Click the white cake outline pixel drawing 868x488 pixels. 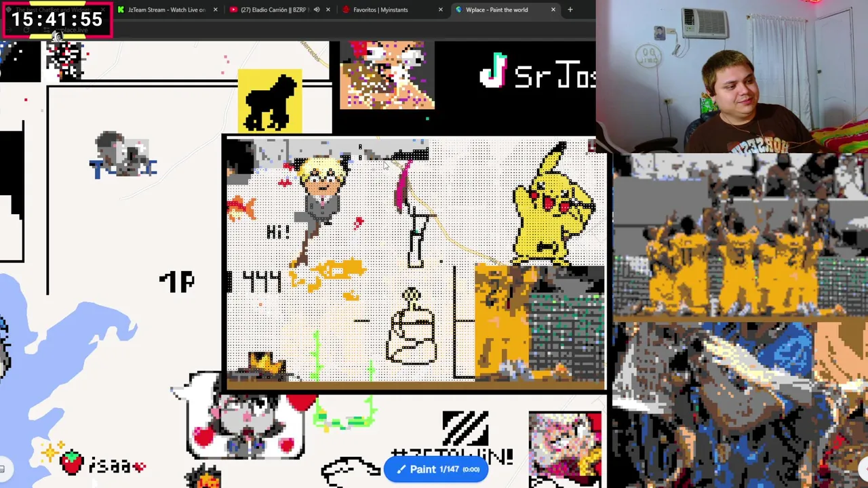coord(412,327)
